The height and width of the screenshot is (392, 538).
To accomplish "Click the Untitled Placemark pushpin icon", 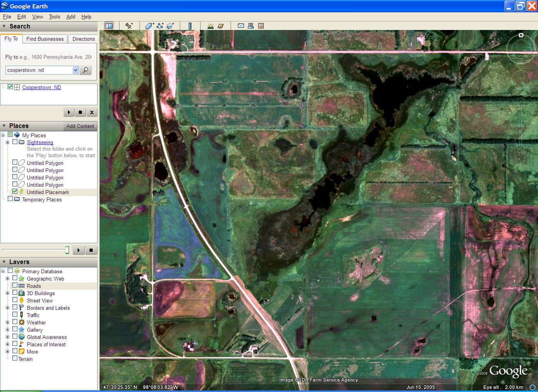I will click(x=22, y=192).
